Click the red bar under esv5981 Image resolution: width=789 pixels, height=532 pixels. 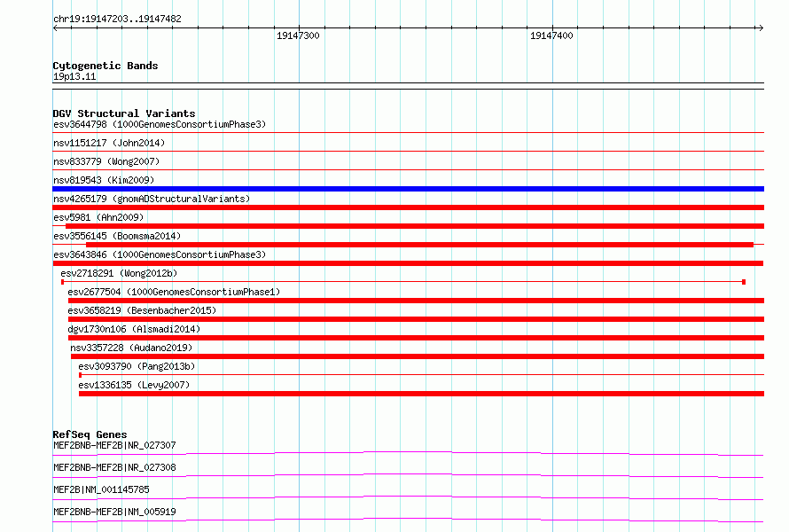click(x=415, y=226)
